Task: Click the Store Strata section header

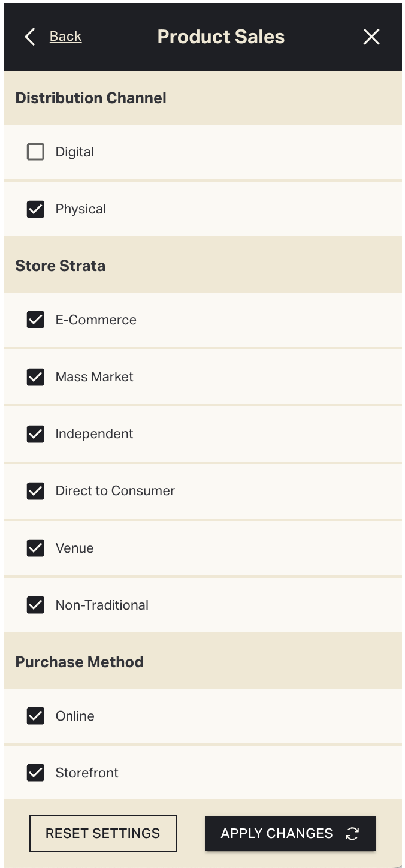Action: (61, 266)
